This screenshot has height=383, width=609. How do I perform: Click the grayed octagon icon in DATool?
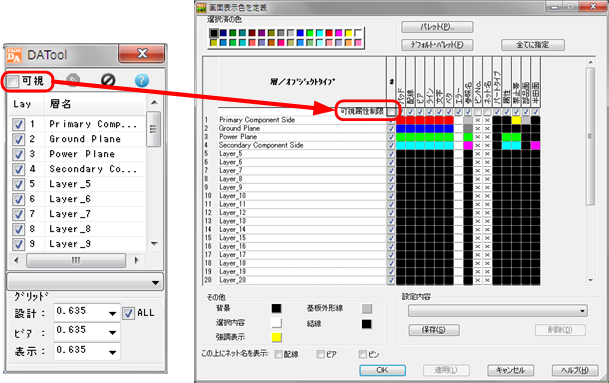coord(73,80)
